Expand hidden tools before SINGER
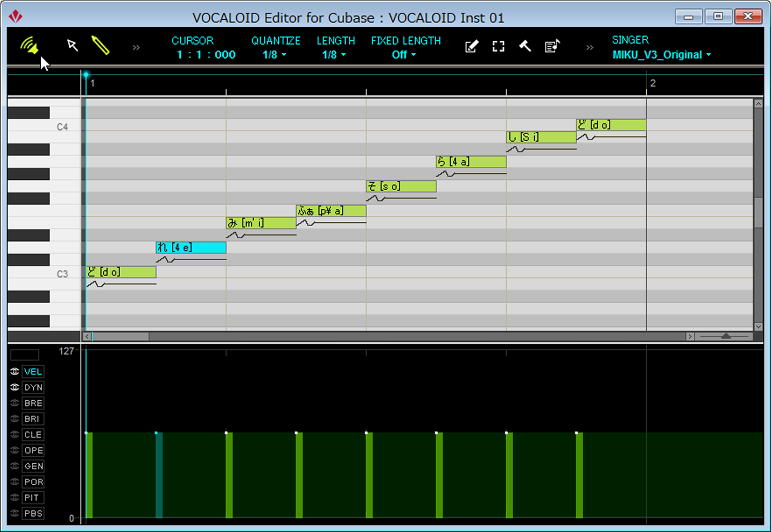The height and width of the screenshot is (532, 771). pos(589,47)
